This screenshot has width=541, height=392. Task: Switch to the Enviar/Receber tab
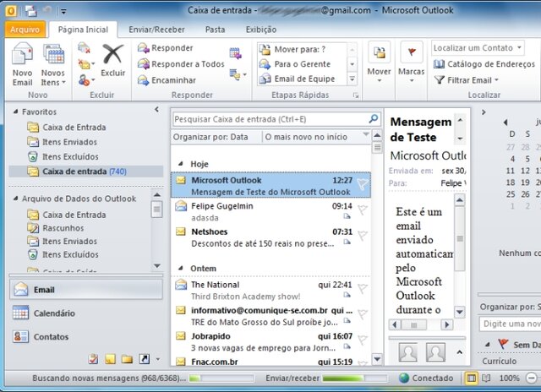(x=156, y=30)
